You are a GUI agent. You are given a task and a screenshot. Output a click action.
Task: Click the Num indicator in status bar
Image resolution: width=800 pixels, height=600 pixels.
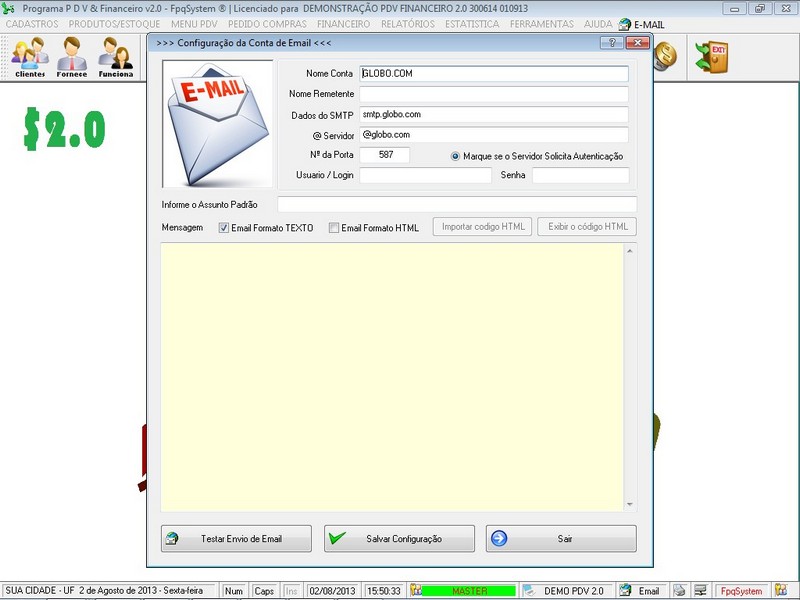[234, 591]
